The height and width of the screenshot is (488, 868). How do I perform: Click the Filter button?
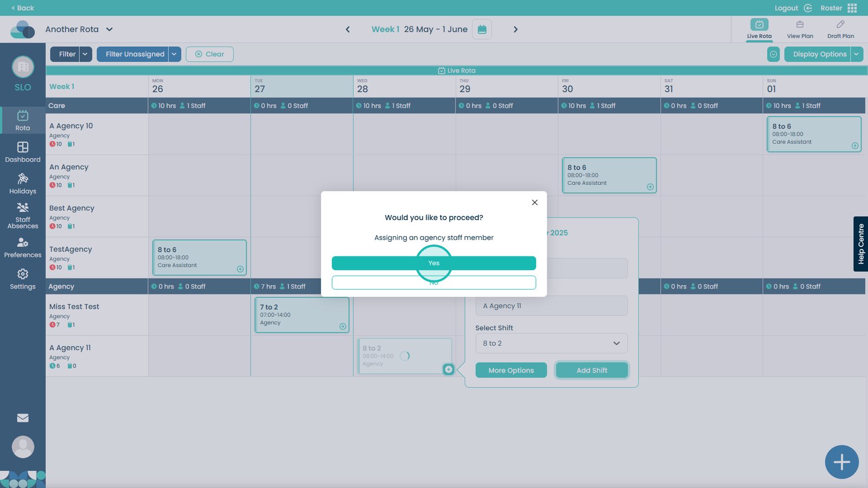[65, 54]
